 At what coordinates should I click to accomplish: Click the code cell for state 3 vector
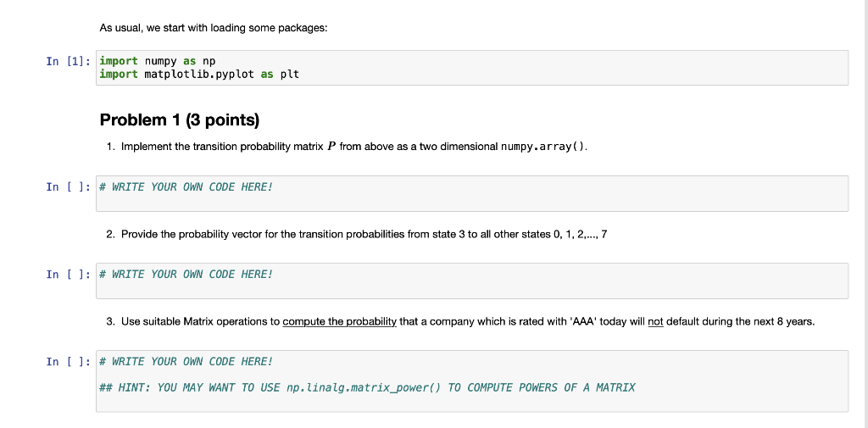coord(471,281)
